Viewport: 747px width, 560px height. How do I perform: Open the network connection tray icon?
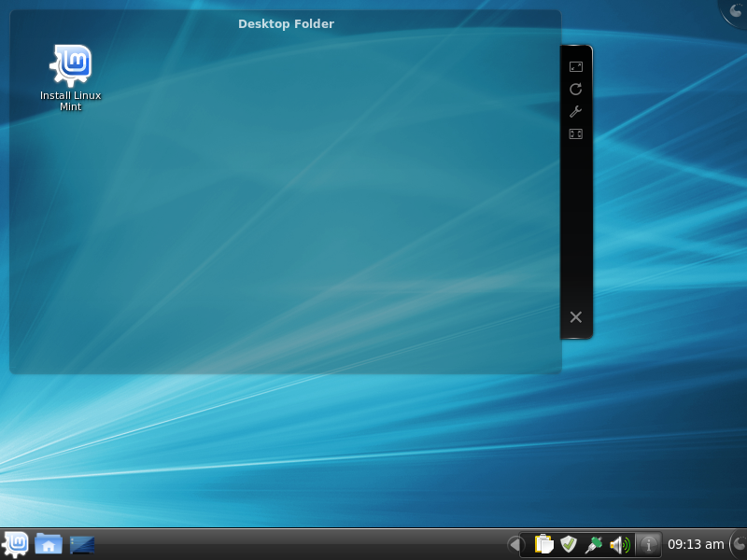click(x=594, y=544)
